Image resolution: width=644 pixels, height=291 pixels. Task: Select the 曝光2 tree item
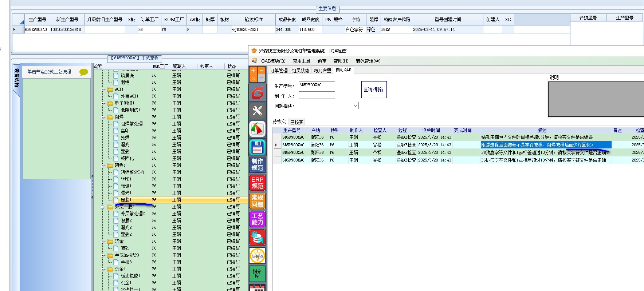126,227
